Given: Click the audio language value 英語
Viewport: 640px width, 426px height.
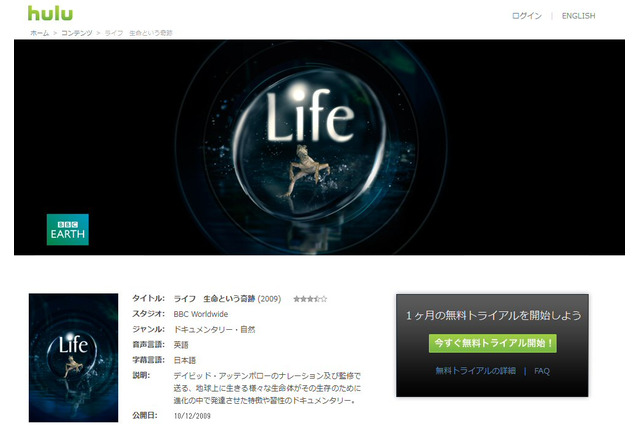Looking at the screenshot, I should coord(181,345).
